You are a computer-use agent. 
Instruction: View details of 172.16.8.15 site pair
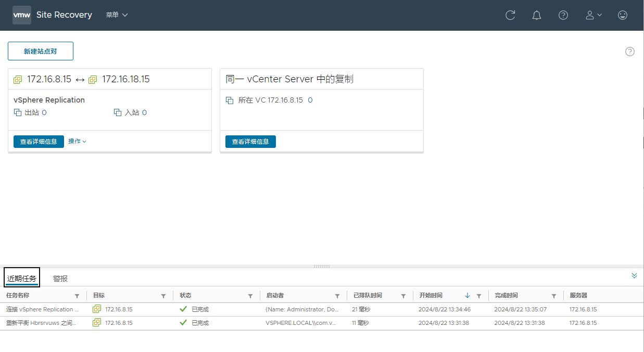39,142
